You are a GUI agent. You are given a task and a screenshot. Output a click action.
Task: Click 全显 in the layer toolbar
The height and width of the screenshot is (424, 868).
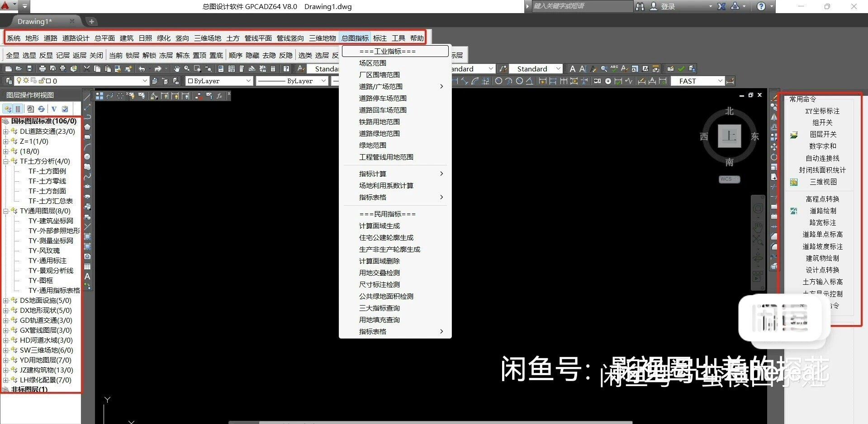pos(12,55)
